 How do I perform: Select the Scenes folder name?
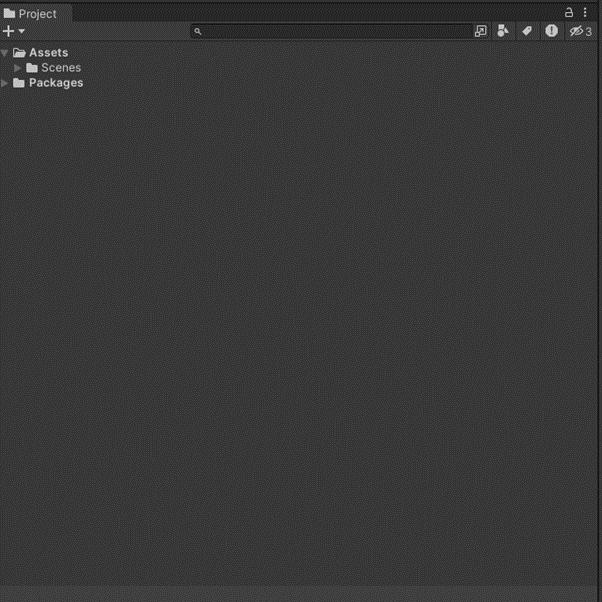pyautogui.click(x=60, y=68)
